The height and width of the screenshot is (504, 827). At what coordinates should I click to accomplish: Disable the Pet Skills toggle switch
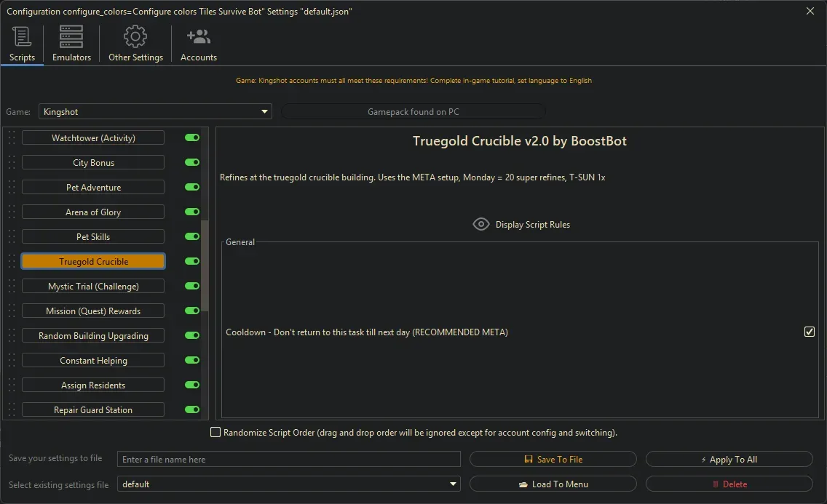point(191,236)
